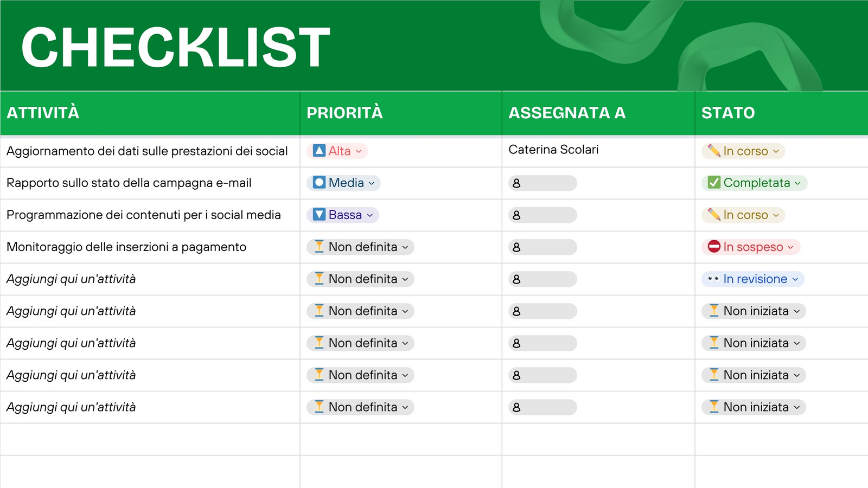Click the last row Non iniziata status chip
This screenshot has width=868, height=488.
point(754,407)
